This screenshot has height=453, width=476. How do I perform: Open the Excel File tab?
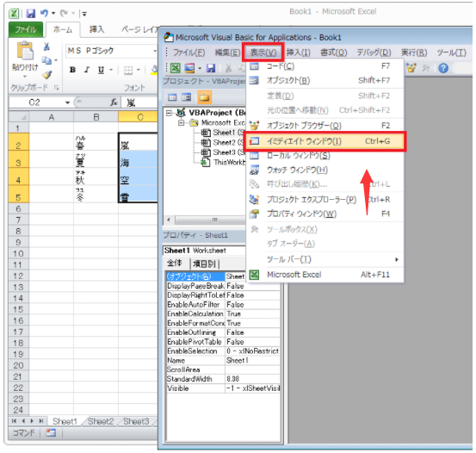coord(26,29)
